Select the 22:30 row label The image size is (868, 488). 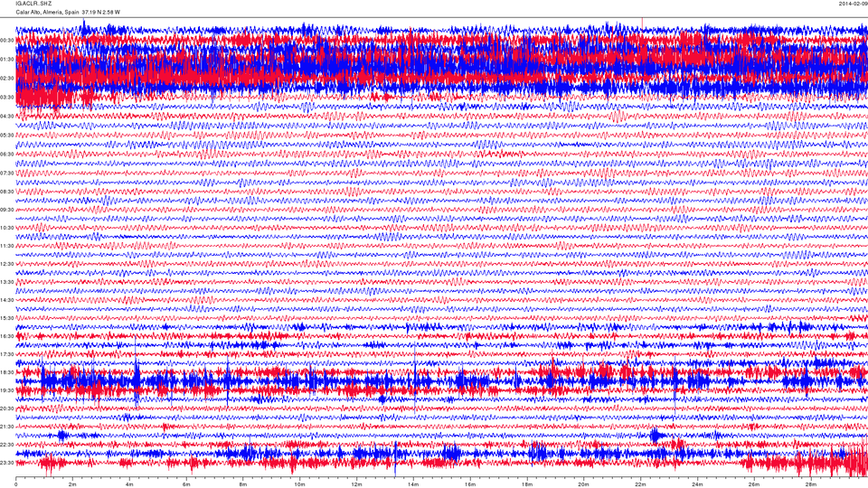(x=7, y=445)
